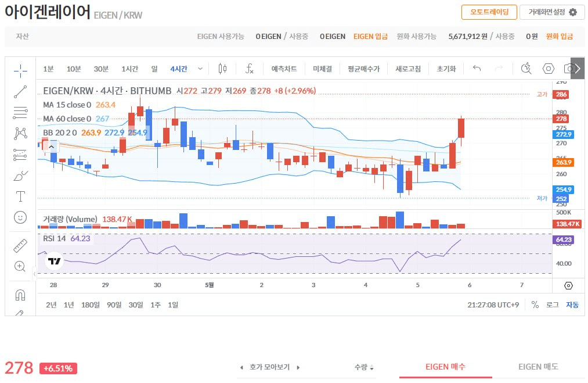Image resolution: width=588 pixels, height=383 pixels.
Task: Open the quick search lightning icon
Action: click(526, 69)
